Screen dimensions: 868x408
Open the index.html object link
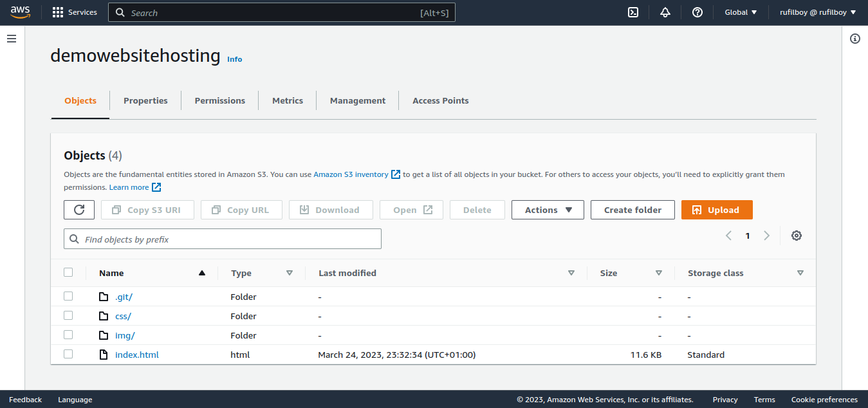point(137,355)
